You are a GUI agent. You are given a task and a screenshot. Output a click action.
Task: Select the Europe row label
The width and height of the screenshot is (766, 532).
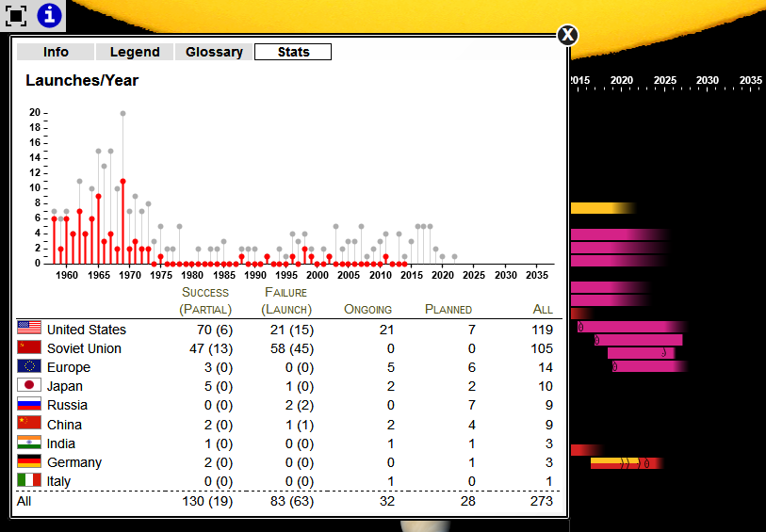[x=69, y=367]
